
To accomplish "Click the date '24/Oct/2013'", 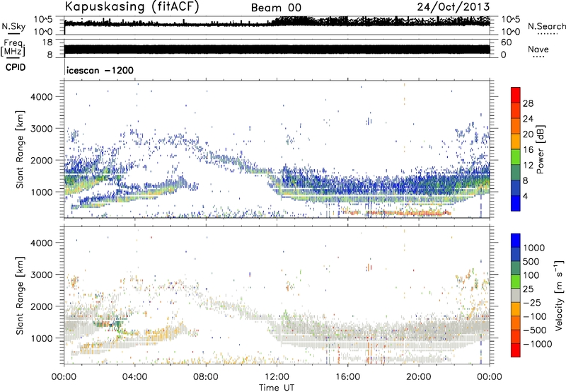I will pos(454,7).
